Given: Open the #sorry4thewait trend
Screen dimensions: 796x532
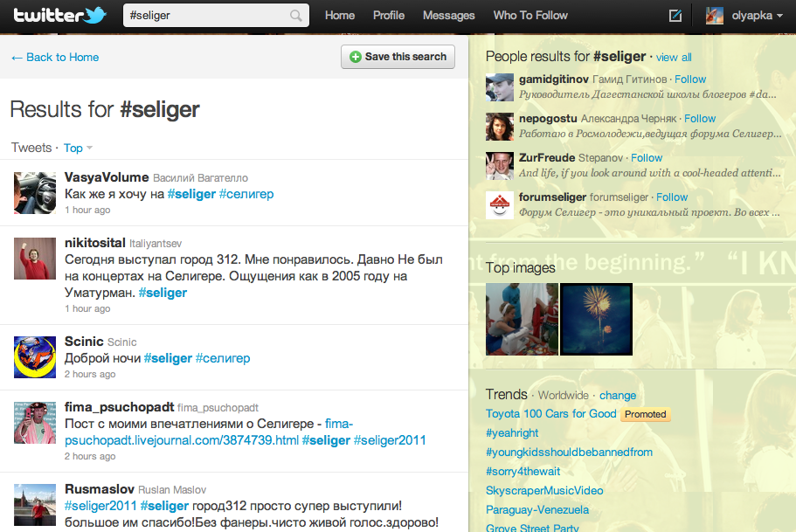Looking at the screenshot, I should point(523,472).
